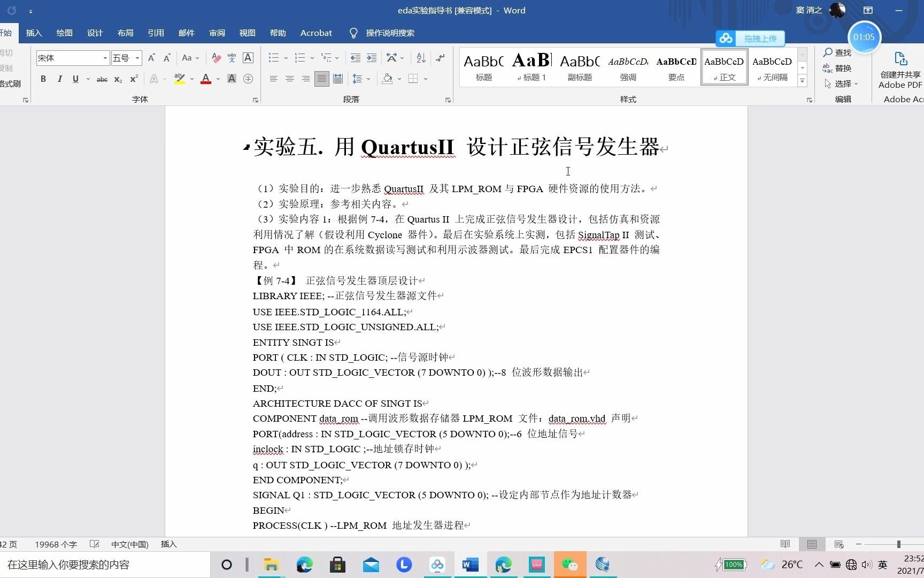Toggle Bold formatting
Viewport: 924px width, 578px height.
43,79
